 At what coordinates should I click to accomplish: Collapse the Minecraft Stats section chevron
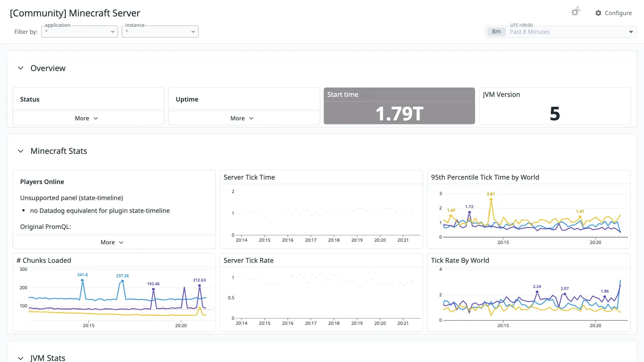[20, 151]
